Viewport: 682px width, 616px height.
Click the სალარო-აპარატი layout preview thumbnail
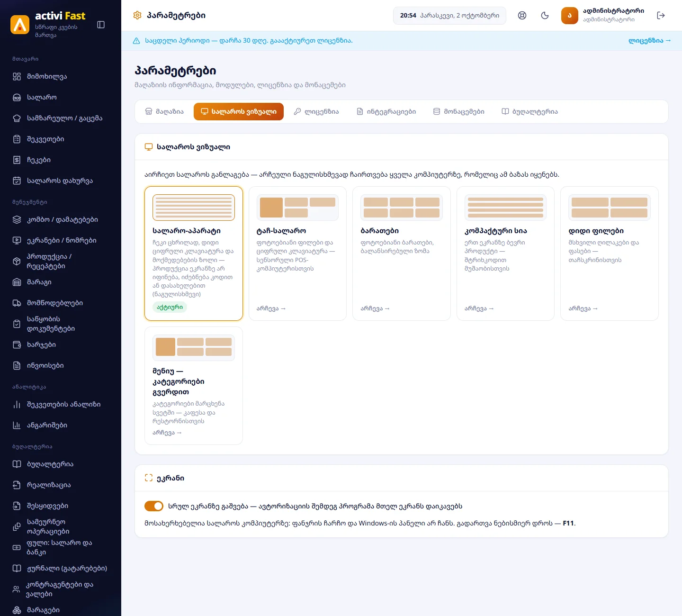coord(194,208)
